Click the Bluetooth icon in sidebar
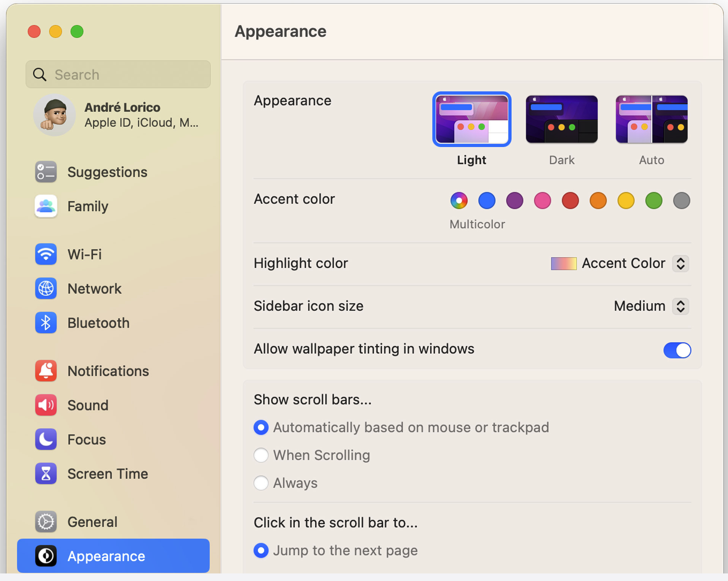Screen dimensions: 728x581 46,323
